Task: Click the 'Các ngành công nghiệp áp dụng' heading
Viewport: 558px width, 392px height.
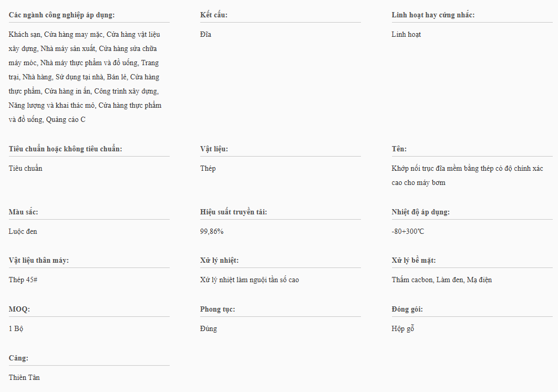Action: click(61, 15)
